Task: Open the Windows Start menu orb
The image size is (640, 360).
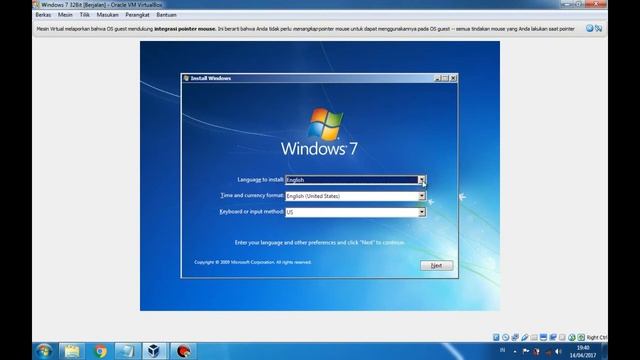Action: pyautogui.click(x=44, y=351)
